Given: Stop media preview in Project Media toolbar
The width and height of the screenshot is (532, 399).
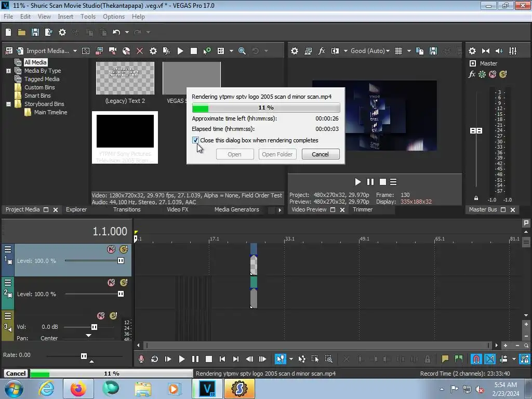Looking at the screenshot, I should (194, 51).
